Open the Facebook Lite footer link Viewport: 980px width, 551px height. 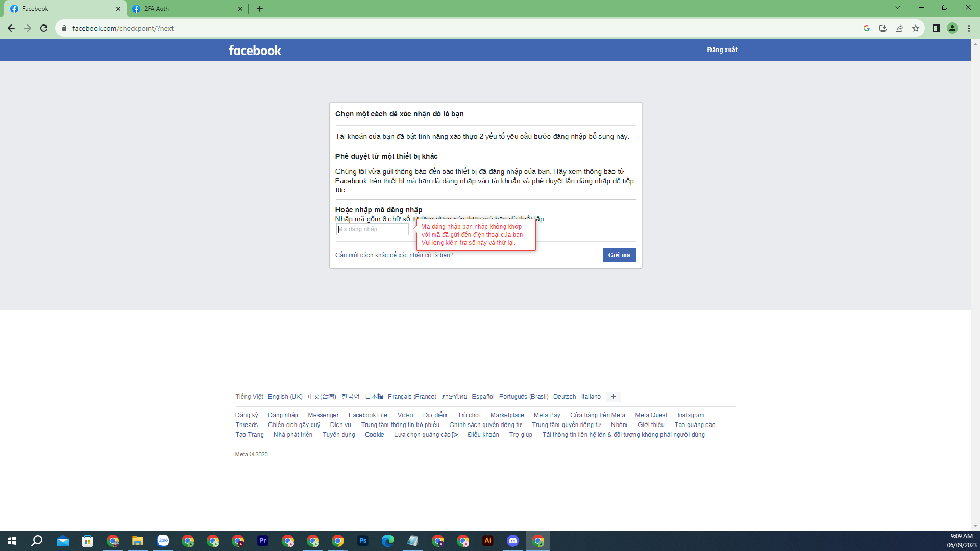368,415
